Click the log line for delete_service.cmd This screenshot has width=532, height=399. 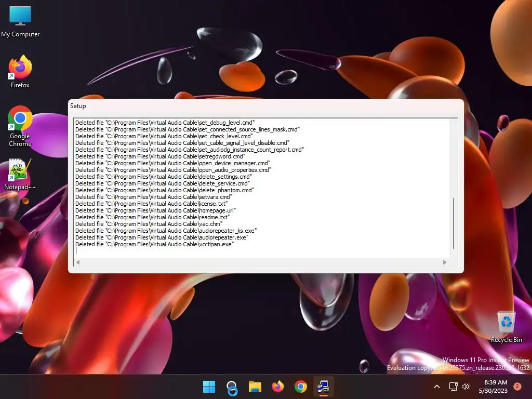click(x=163, y=183)
